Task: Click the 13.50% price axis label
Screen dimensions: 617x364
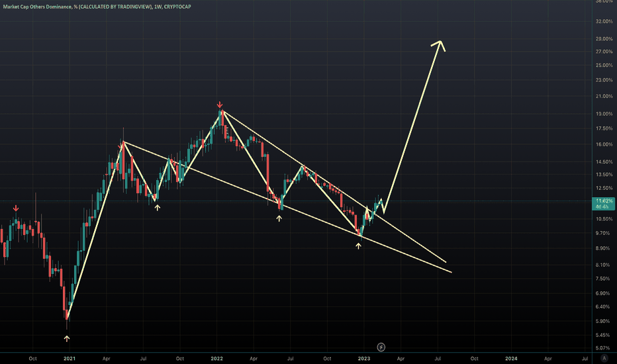Action: click(x=604, y=174)
